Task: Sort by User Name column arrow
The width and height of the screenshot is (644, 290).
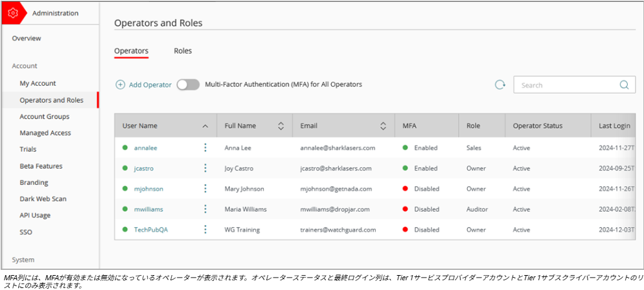Action: coord(205,126)
